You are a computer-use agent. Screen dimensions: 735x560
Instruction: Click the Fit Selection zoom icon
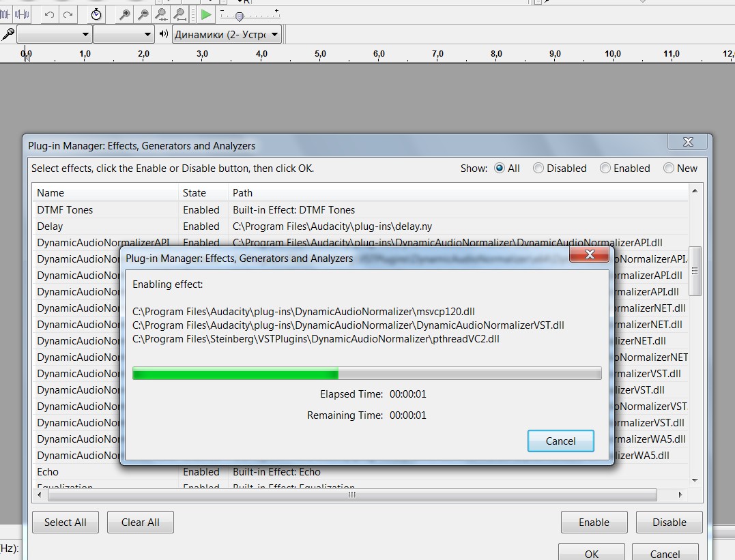coord(161,14)
